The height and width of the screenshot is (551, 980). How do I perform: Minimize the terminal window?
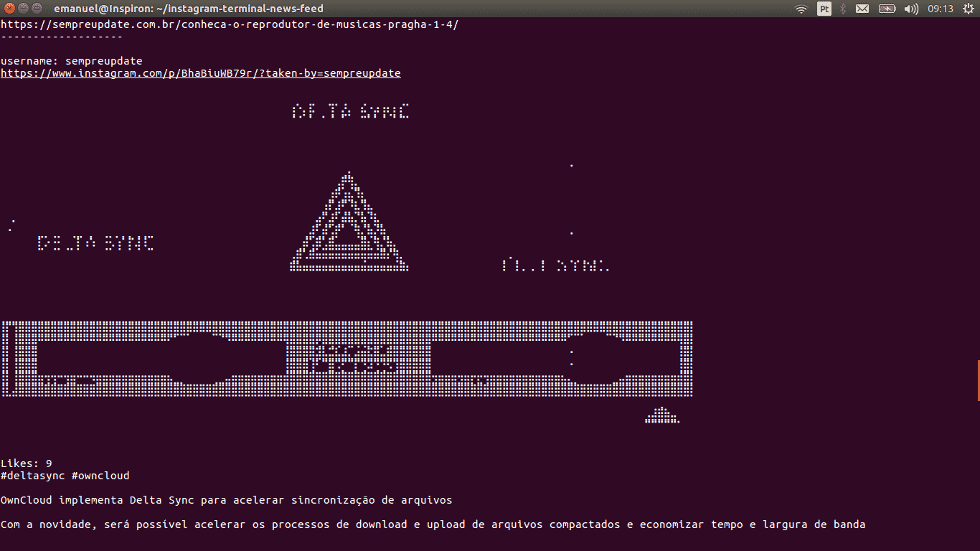click(x=23, y=9)
